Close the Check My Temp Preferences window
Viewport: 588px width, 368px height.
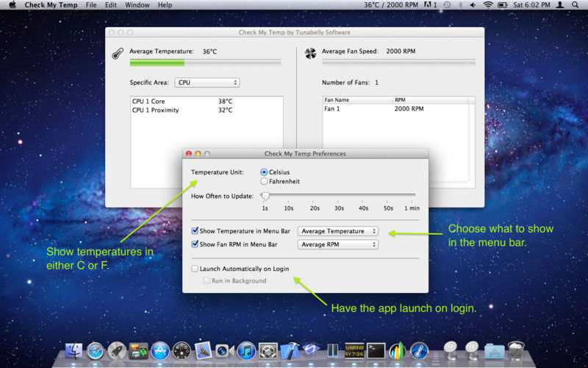tap(189, 154)
